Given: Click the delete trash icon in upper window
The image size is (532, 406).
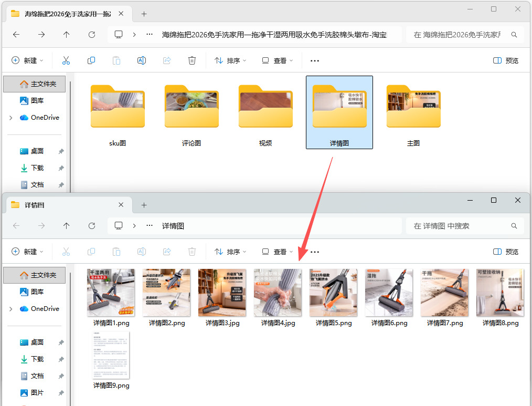Looking at the screenshot, I should pos(191,60).
